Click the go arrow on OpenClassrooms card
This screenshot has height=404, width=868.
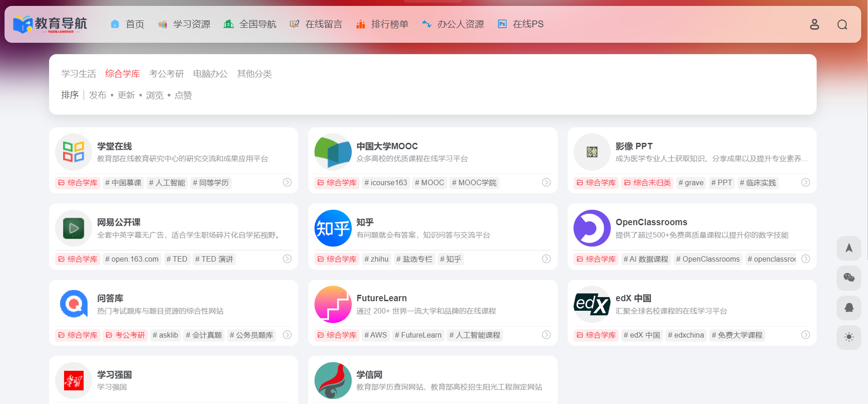click(x=805, y=259)
